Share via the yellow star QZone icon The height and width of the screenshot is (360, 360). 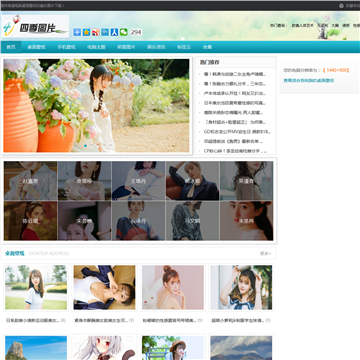[x=86, y=32]
